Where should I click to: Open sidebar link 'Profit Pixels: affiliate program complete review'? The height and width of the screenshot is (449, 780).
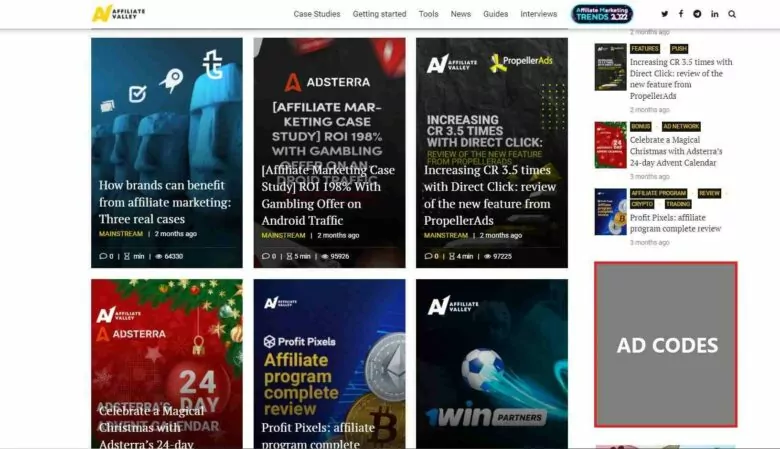pos(675,223)
